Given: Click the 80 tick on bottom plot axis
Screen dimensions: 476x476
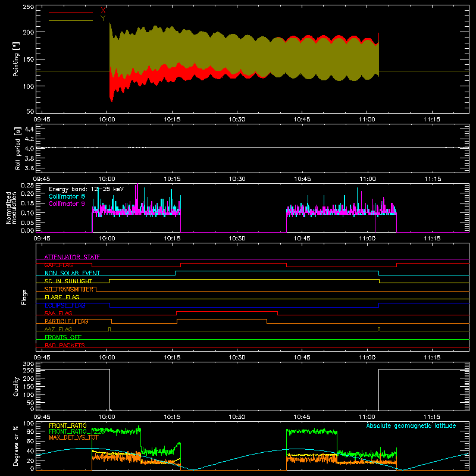Looking at the screenshot, I should (x=30, y=431).
